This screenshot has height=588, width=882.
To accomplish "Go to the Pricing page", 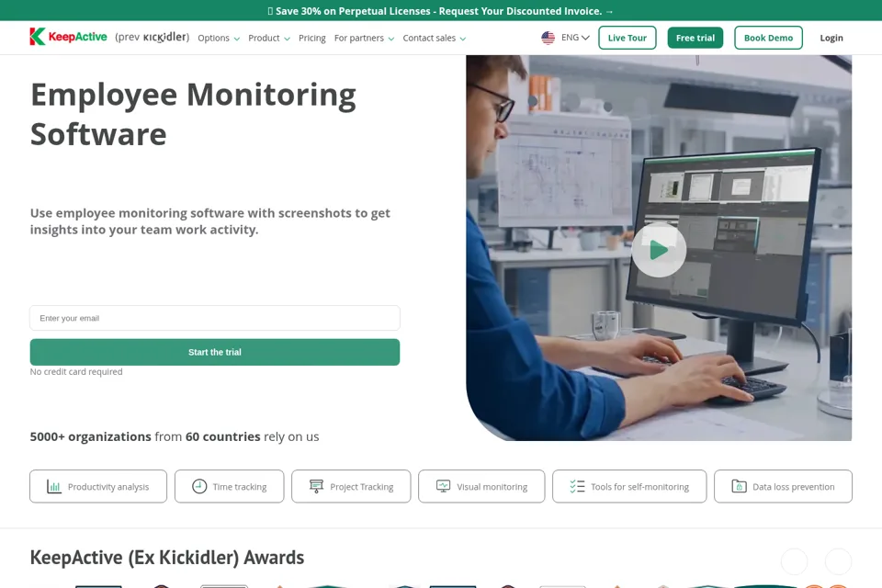I will (312, 38).
